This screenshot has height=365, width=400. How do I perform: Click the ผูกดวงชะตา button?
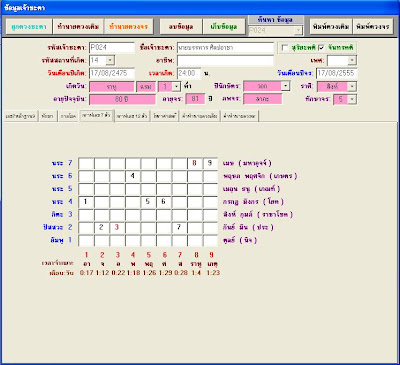point(29,27)
